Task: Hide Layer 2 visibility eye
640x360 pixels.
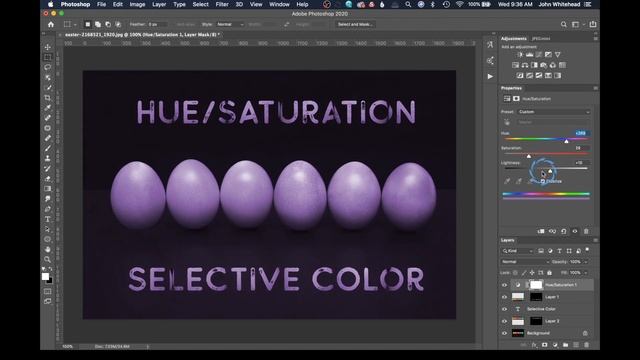Action: 504,321
